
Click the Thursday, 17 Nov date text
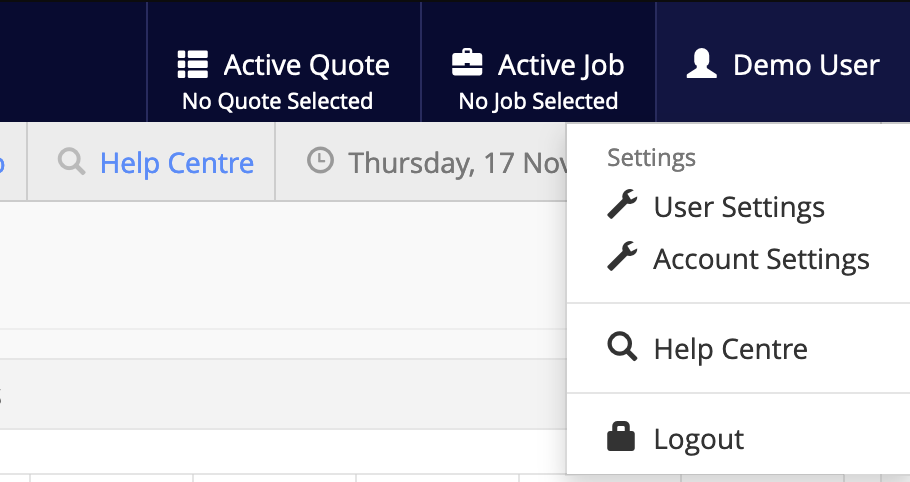(x=457, y=162)
